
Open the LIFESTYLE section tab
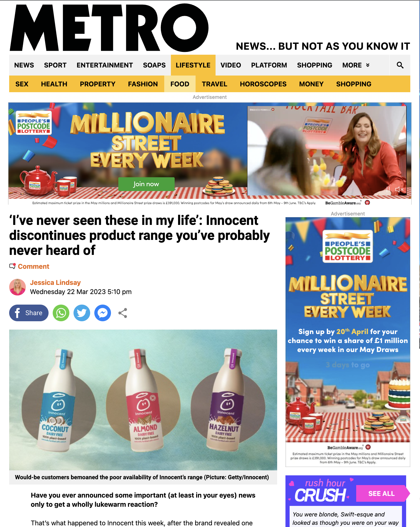point(193,65)
